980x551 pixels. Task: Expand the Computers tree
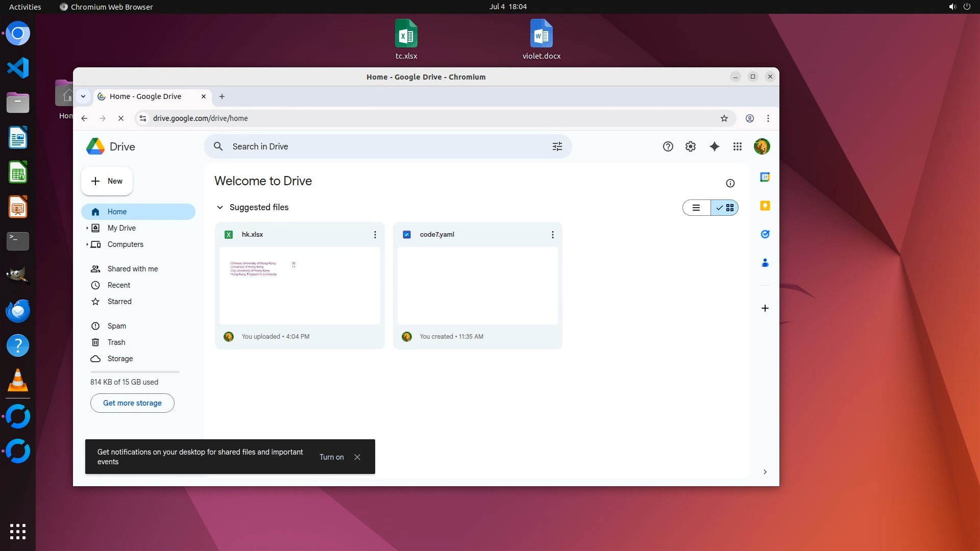[87, 244]
